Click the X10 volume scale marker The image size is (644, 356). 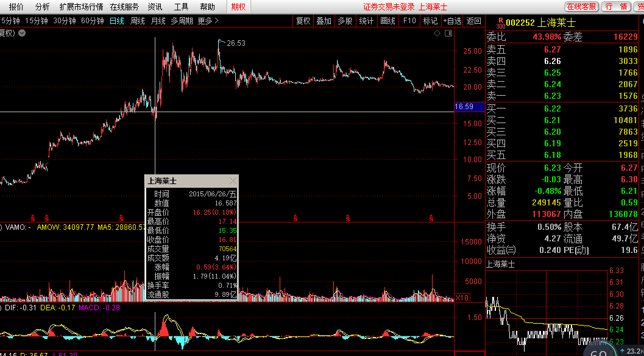(462, 298)
